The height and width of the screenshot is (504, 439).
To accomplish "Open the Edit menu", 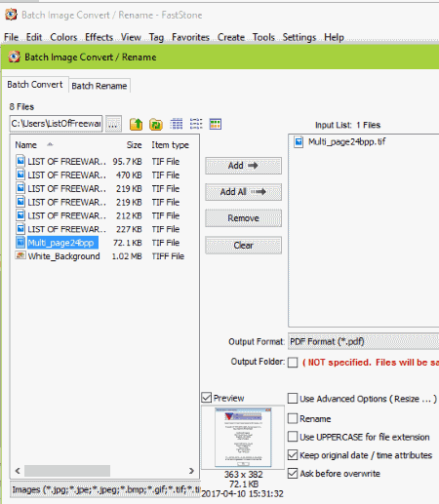I will tap(34, 37).
